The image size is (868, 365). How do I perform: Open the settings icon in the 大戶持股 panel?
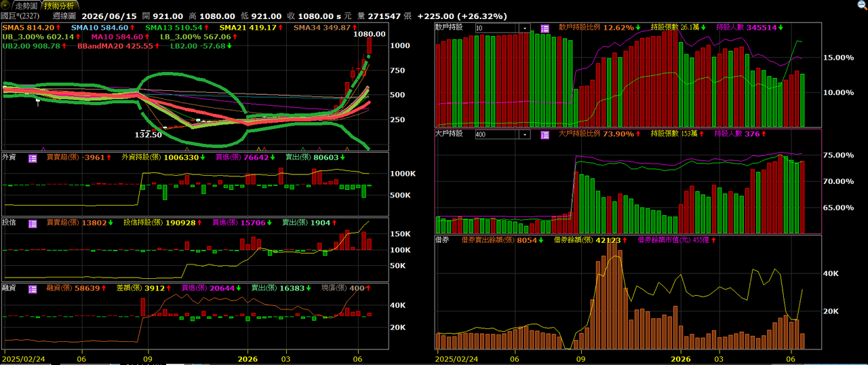545,134
